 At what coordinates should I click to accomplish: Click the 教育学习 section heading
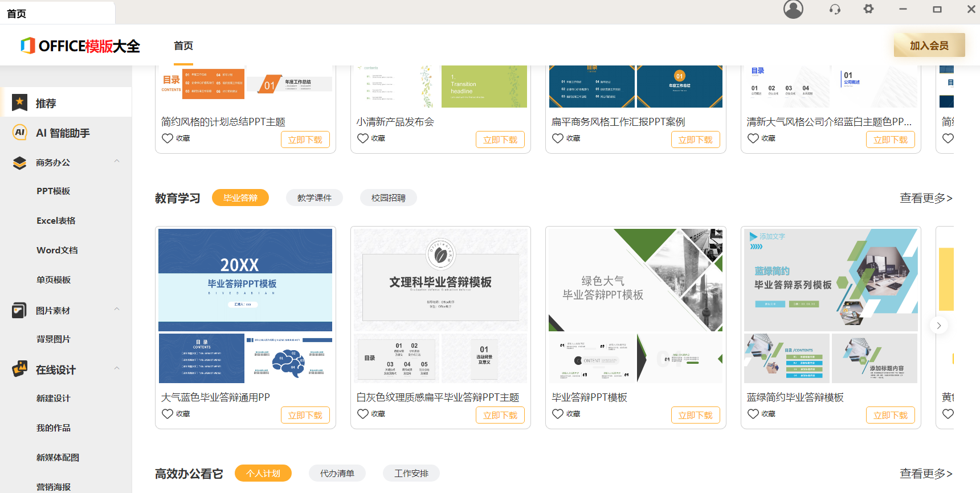coord(178,198)
